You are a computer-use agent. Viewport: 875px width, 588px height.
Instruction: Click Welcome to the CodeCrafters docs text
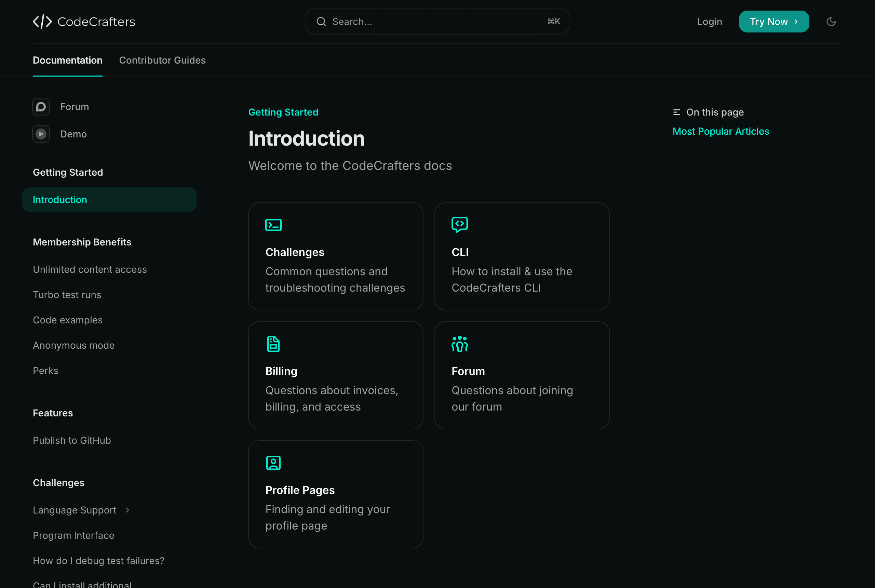click(x=350, y=166)
